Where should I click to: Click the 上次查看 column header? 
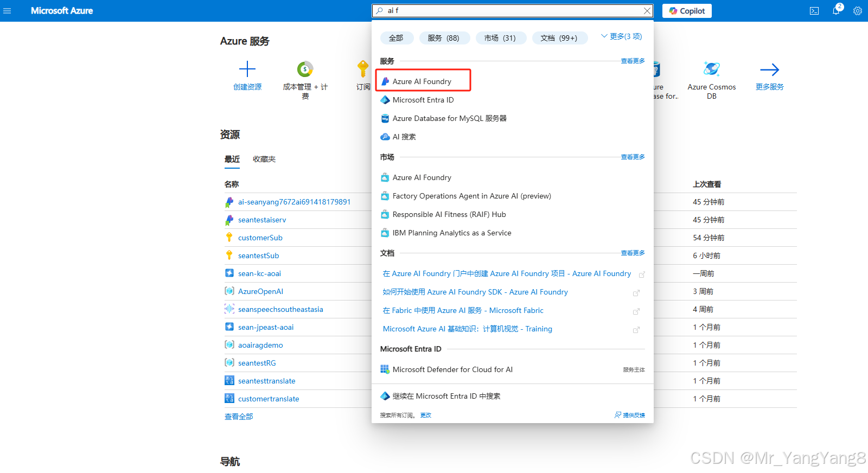point(707,184)
